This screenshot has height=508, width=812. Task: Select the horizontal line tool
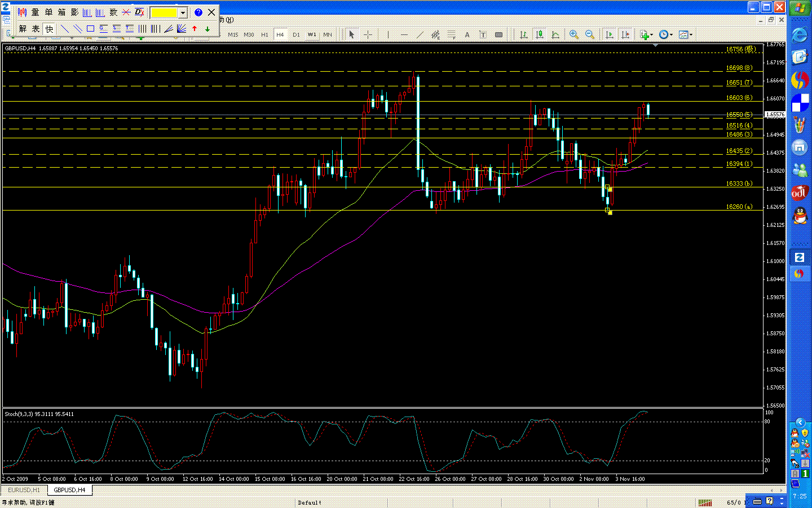pyautogui.click(x=404, y=34)
